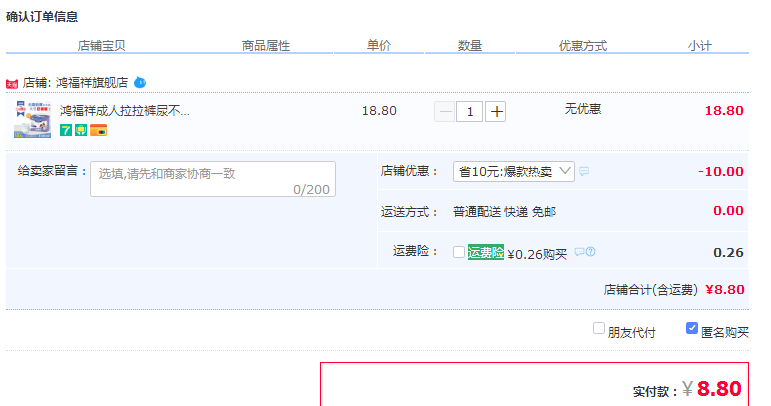Click the red subtotal 18.80
This screenshot has height=406, width=771.
(724, 111)
